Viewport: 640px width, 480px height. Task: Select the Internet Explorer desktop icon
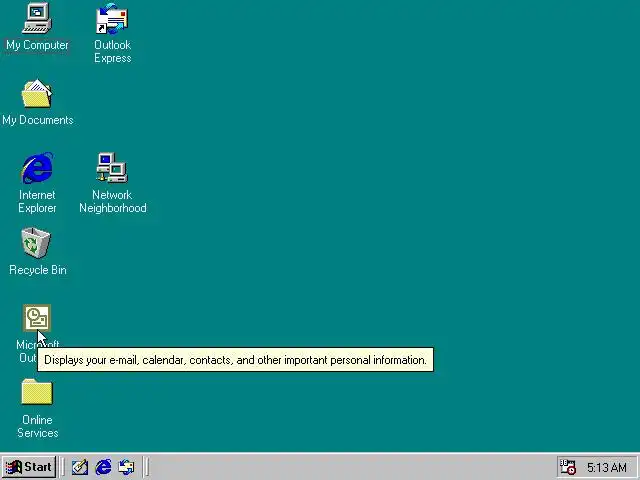(x=37, y=168)
